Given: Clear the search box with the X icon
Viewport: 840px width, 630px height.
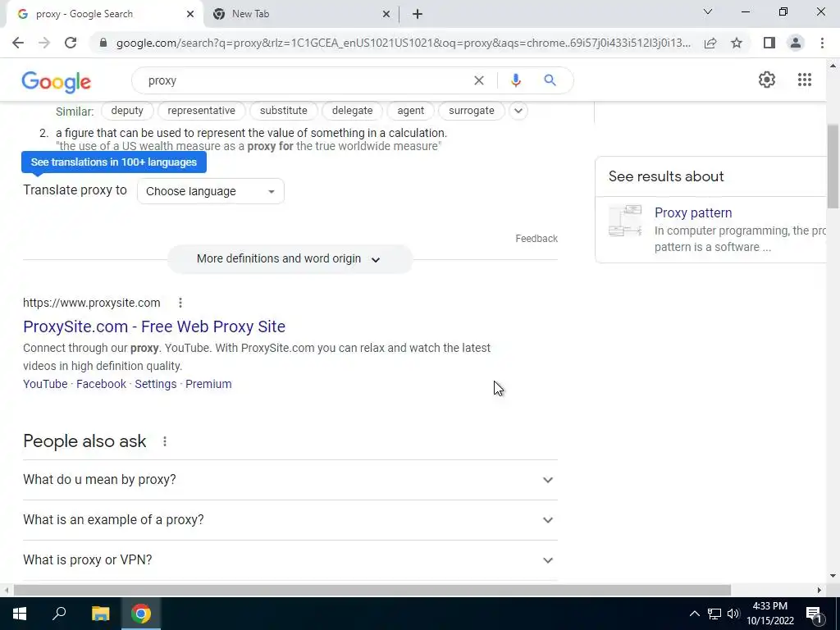Looking at the screenshot, I should coord(479,80).
